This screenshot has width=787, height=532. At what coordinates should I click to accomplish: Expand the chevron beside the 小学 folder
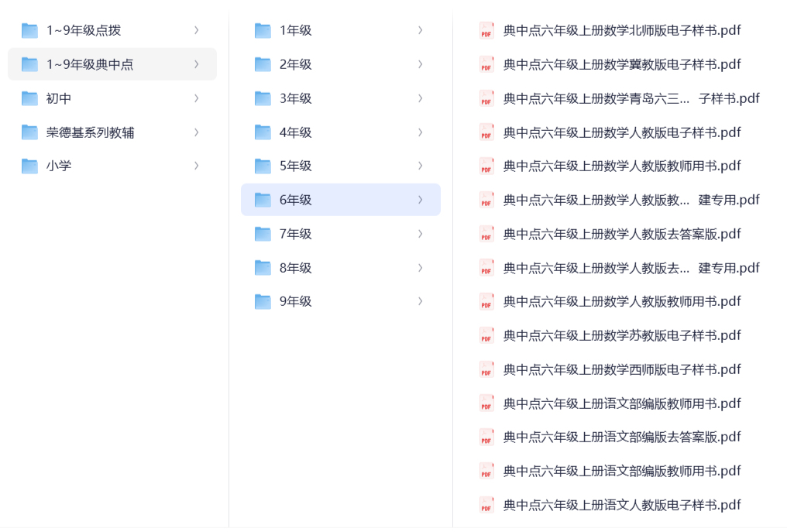click(196, 166)
